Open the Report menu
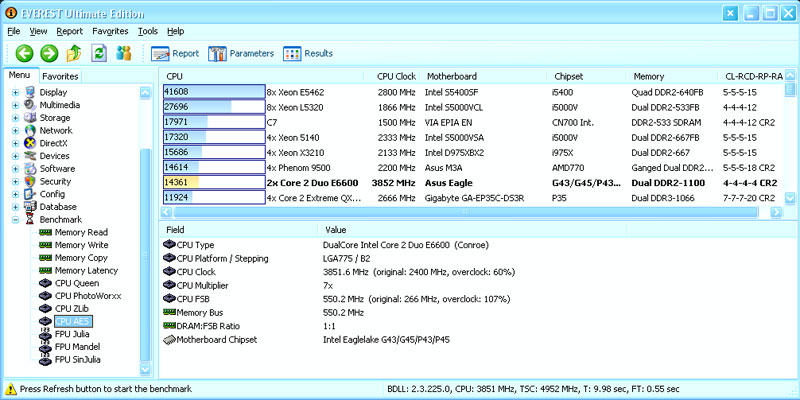This screenshot has width=800, height=400. (x=69, y=31)
